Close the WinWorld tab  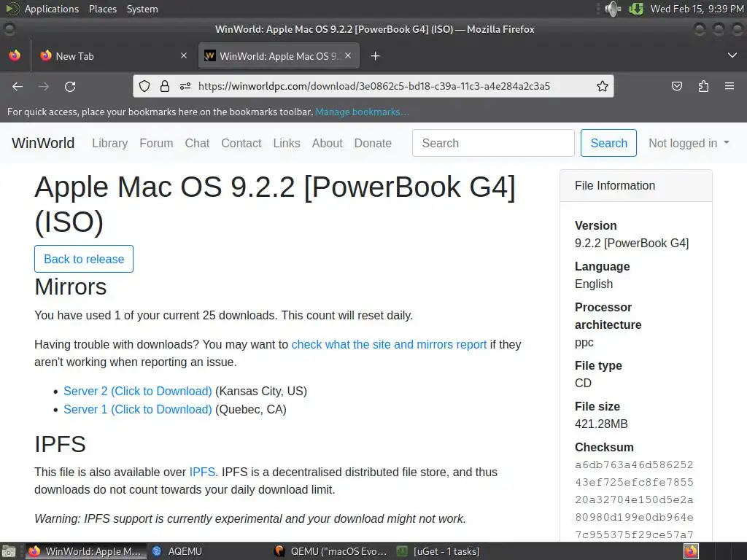pyautogui.click(x=348, y=55)
